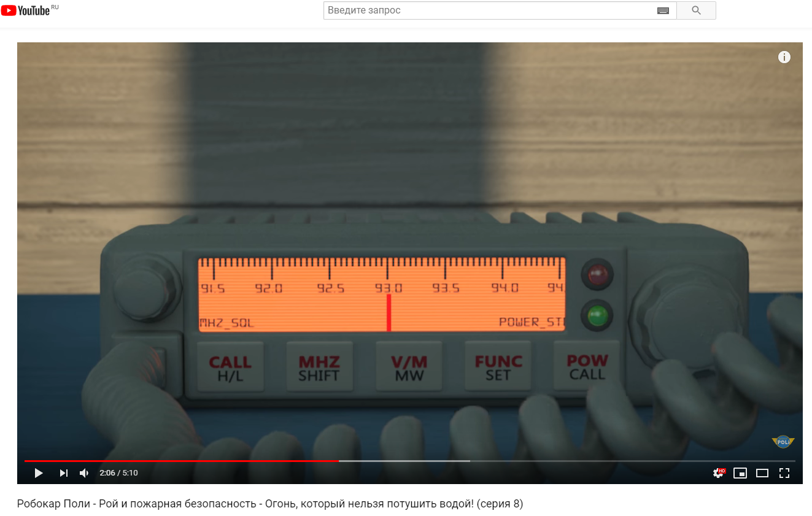Skip to the next video

pos(63,473)
